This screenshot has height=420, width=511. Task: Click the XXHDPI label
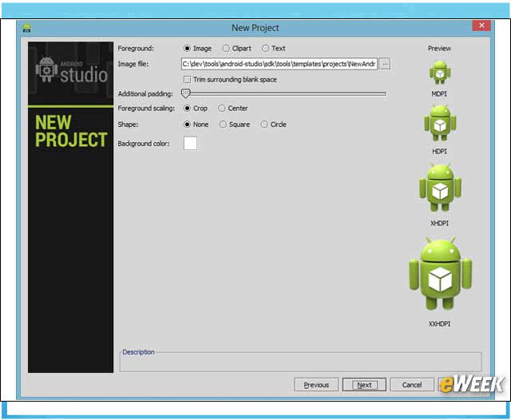[439, 324]
